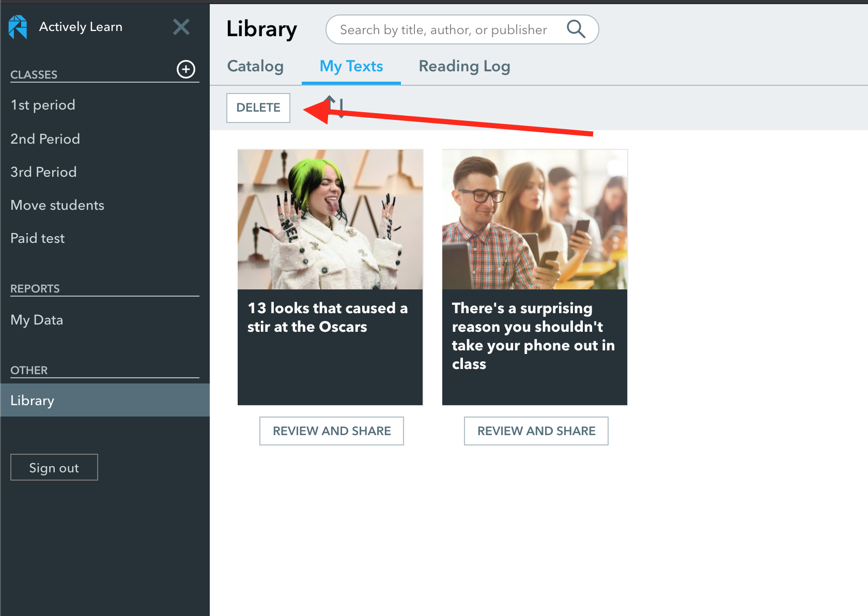Review and share the phone article
Screen dimensions: 868x616
[536, 431]
